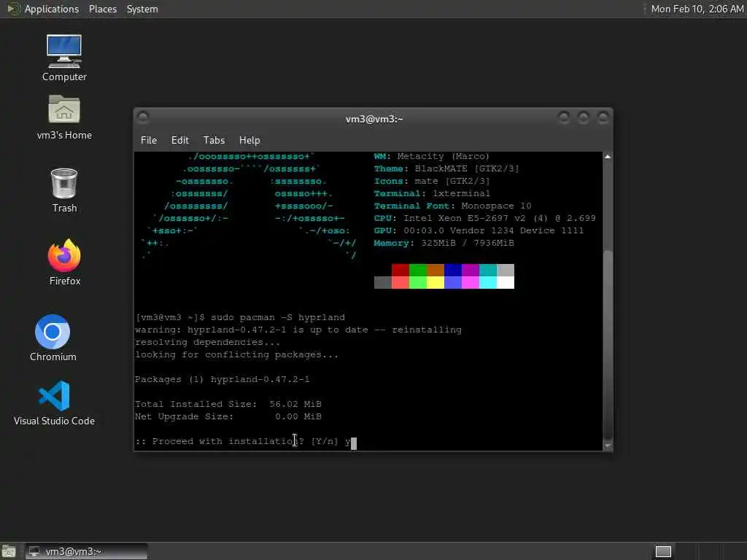Click the clock showing Mon Feb 10
This screenshot has height=560, width=747.
(697, 9)
